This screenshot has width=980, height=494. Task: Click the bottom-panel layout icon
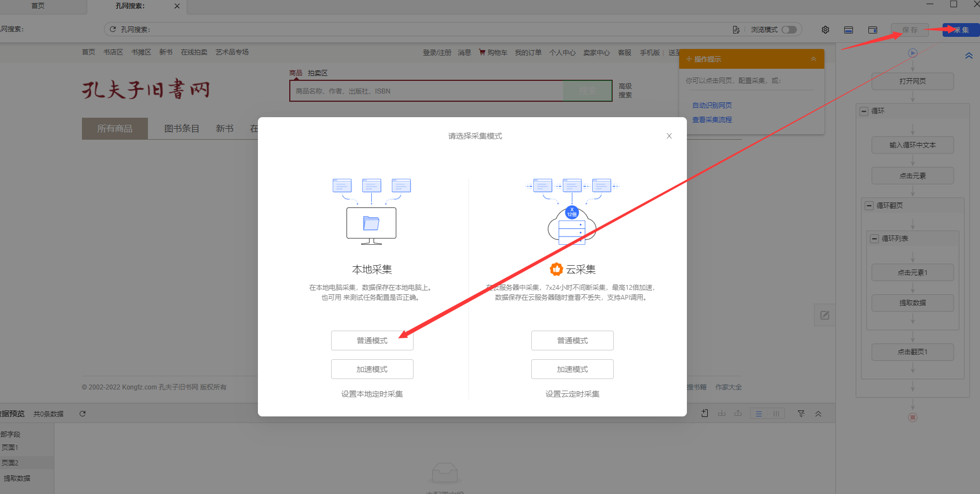click(x=849, y=30)
